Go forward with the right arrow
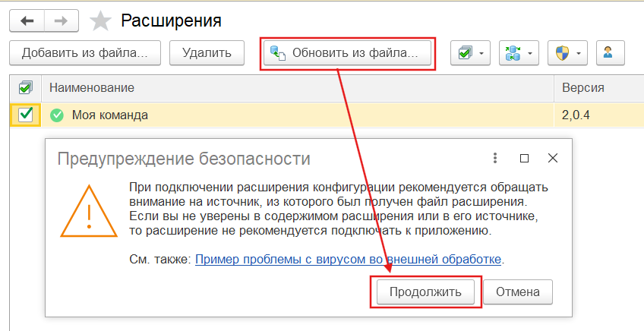Image resolution: width=644 pixels, height=331 pixels. (62, 21)
